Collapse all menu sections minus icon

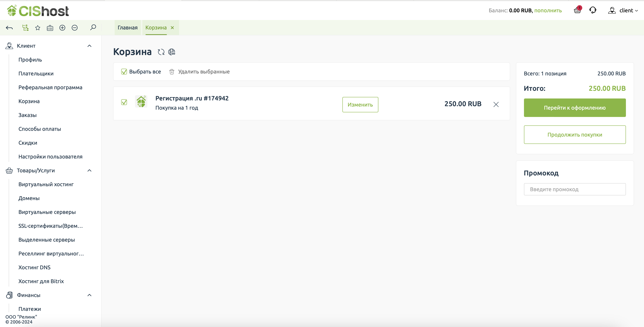[x=74, y=28]
